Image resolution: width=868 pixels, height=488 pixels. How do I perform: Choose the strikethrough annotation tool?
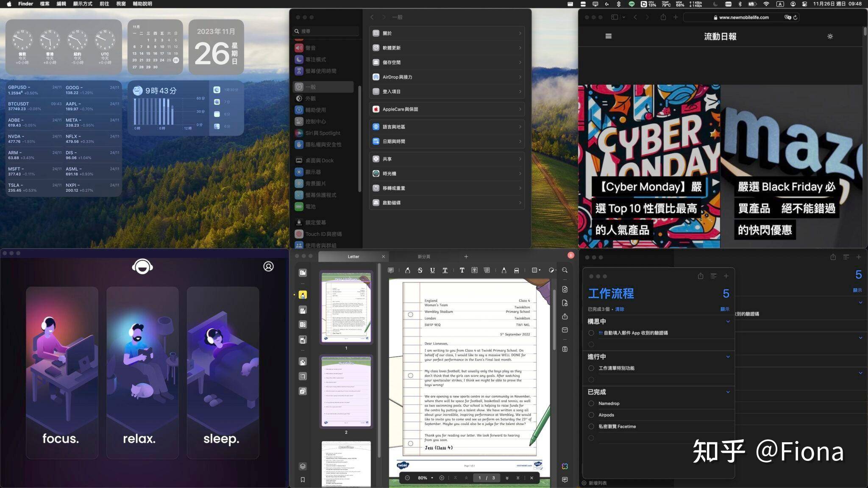420,270
